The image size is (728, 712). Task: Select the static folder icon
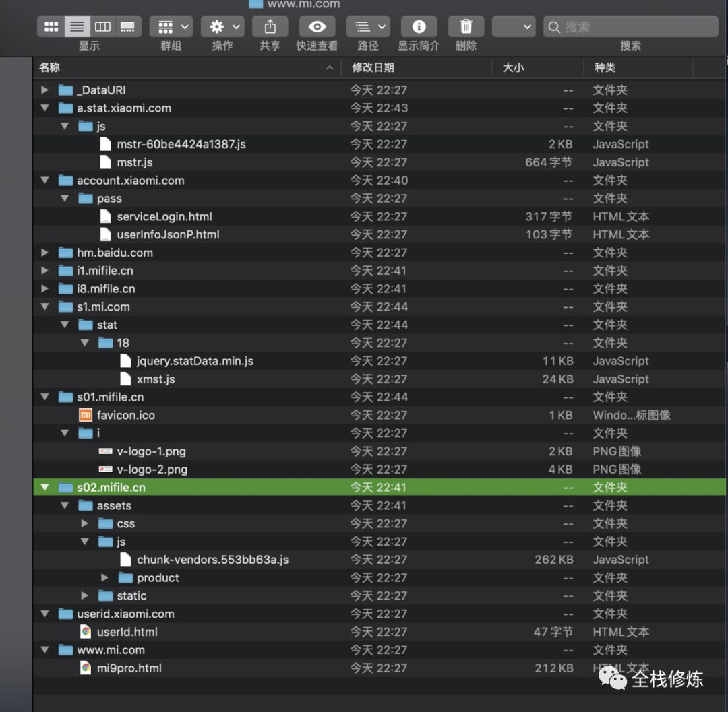(x=105, y=595)
